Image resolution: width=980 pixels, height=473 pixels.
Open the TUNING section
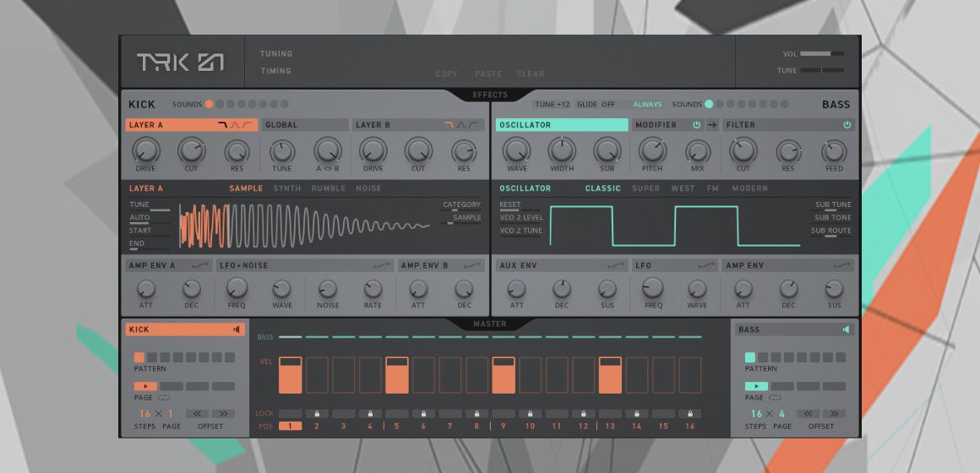(x=276, y=54)
